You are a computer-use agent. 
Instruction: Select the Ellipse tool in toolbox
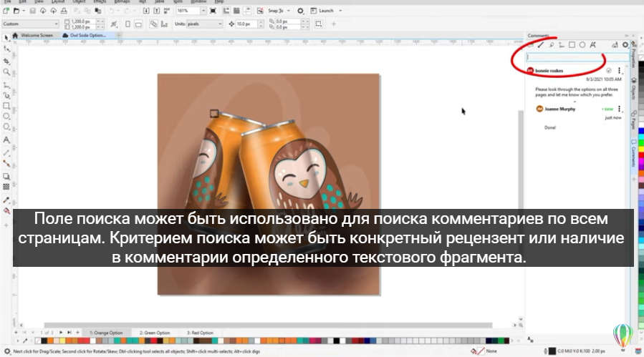click(6, 116)
